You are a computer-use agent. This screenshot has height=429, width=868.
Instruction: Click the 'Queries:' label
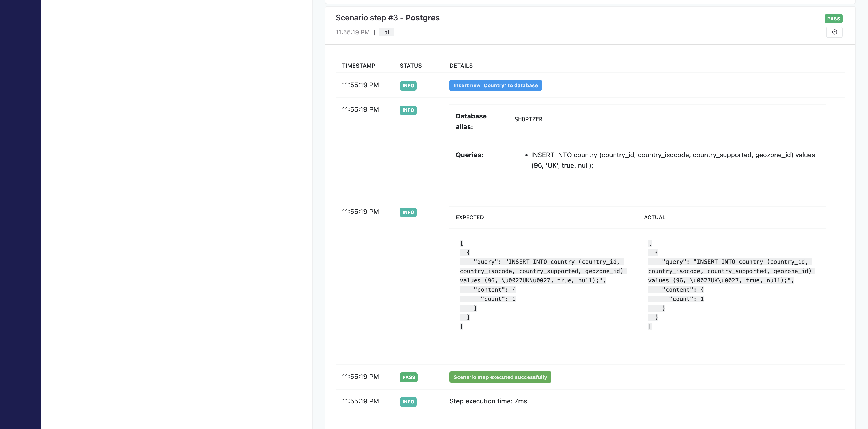(x=469, y=155)
